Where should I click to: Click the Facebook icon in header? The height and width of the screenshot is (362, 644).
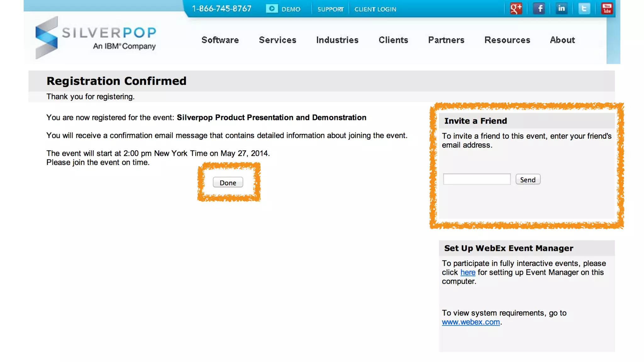539,8
